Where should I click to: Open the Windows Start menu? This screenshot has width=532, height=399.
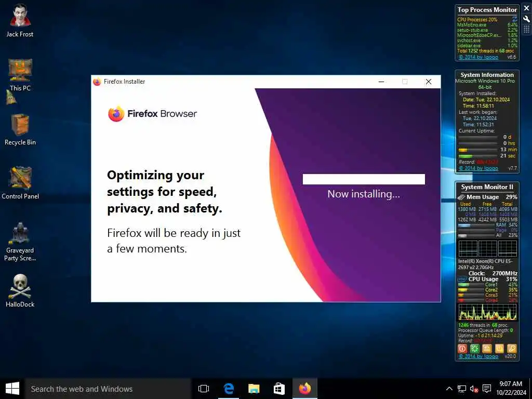tap(12, 389)
